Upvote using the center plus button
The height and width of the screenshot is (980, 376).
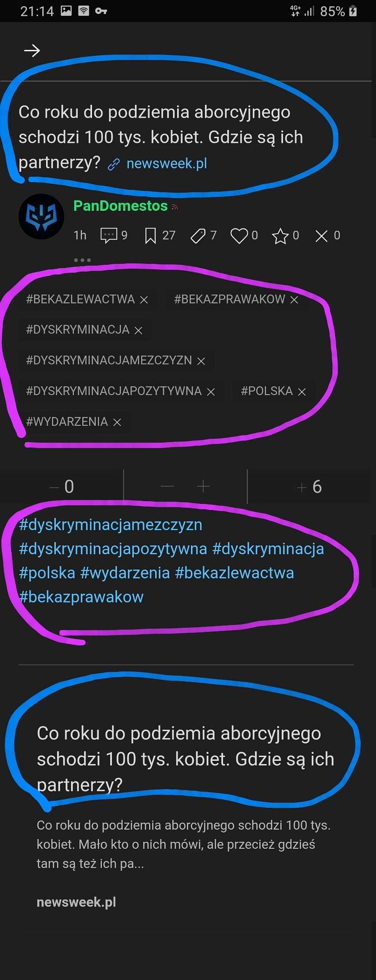point(203,487)
